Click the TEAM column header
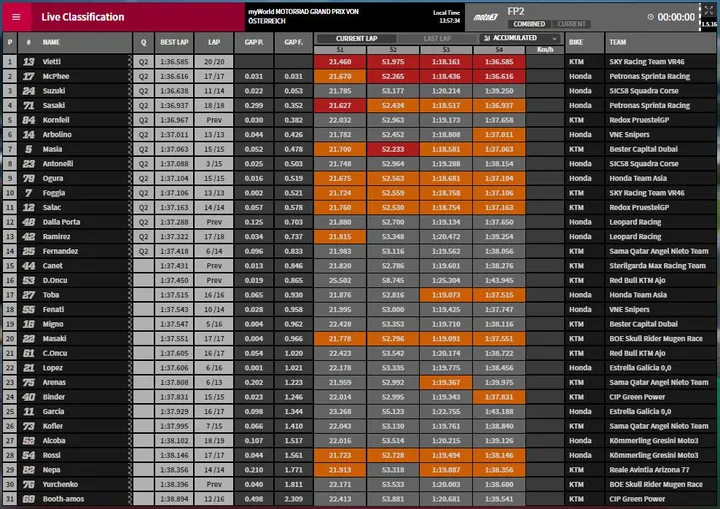 (661, 42)
